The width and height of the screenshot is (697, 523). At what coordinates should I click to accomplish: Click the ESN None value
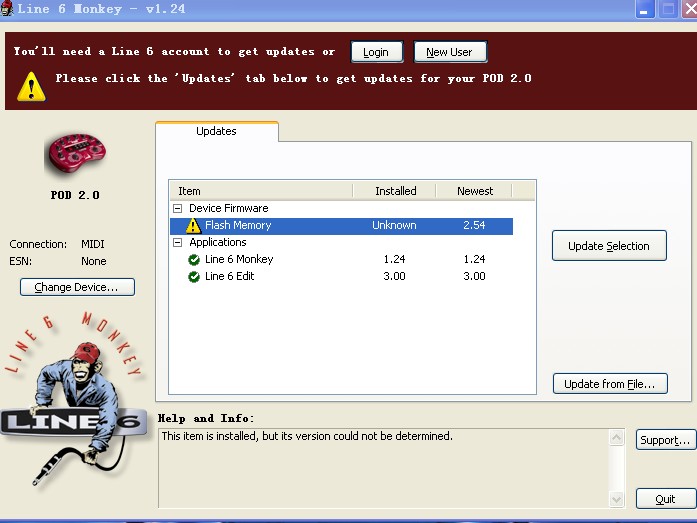coord(93,261)
